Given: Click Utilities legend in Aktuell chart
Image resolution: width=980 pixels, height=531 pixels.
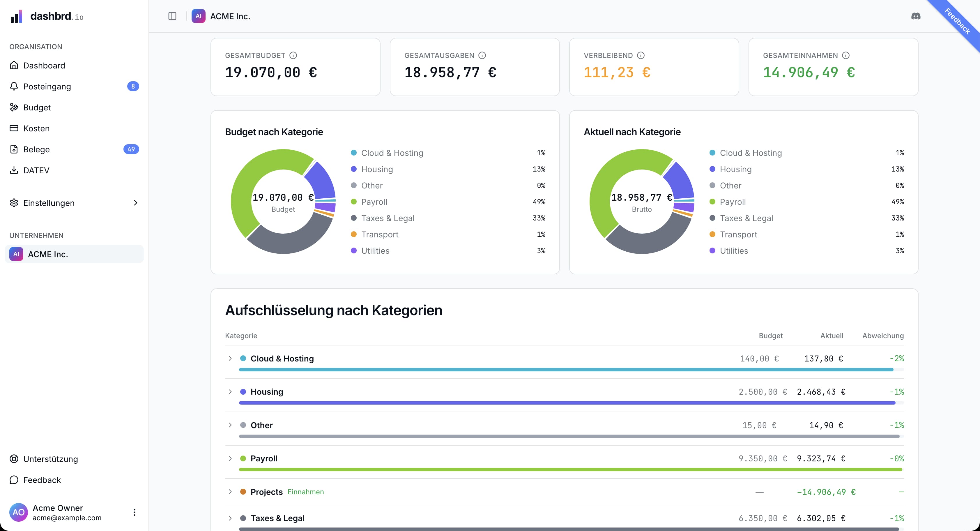Looking at the screenshot, I should point(806,251).
